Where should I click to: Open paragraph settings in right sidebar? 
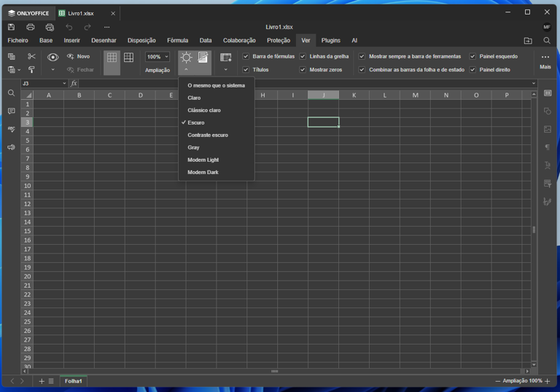(x=548, y=147)
